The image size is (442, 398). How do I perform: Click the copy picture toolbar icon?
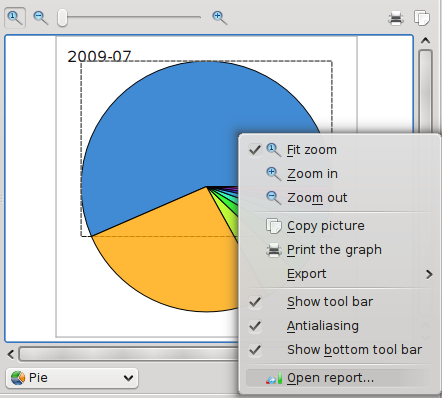tap(422, 18)
